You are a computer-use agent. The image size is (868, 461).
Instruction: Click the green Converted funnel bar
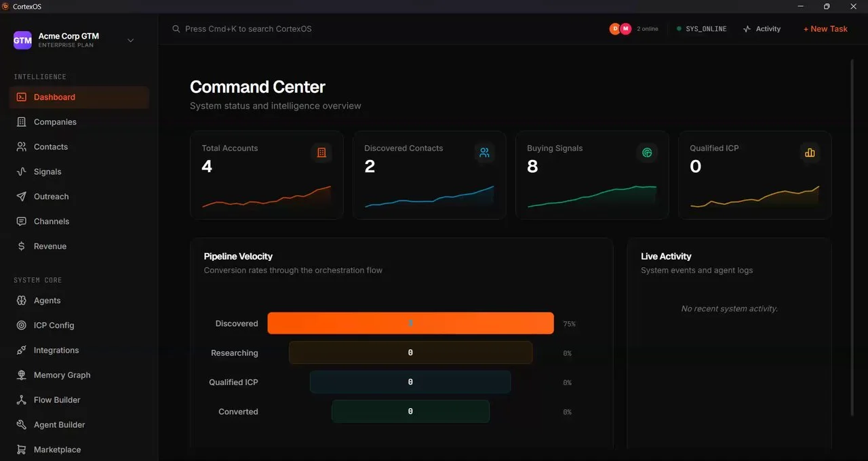coord(410,412)
